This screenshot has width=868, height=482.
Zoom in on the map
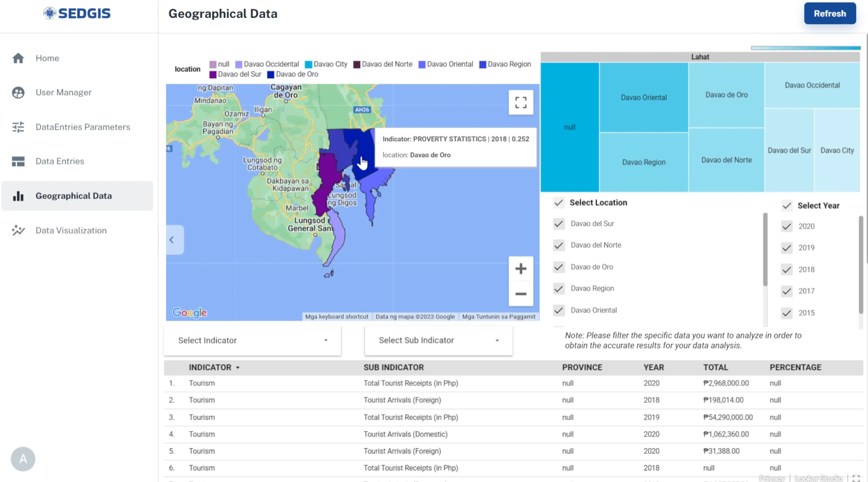click(x=521, y=269)
